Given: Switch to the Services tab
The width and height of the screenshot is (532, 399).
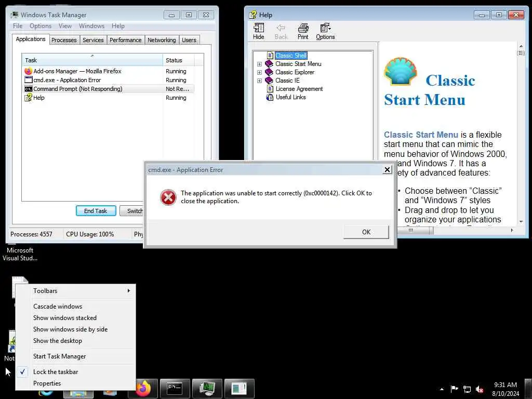Looking at the screenshot, I should click(94, 40).
